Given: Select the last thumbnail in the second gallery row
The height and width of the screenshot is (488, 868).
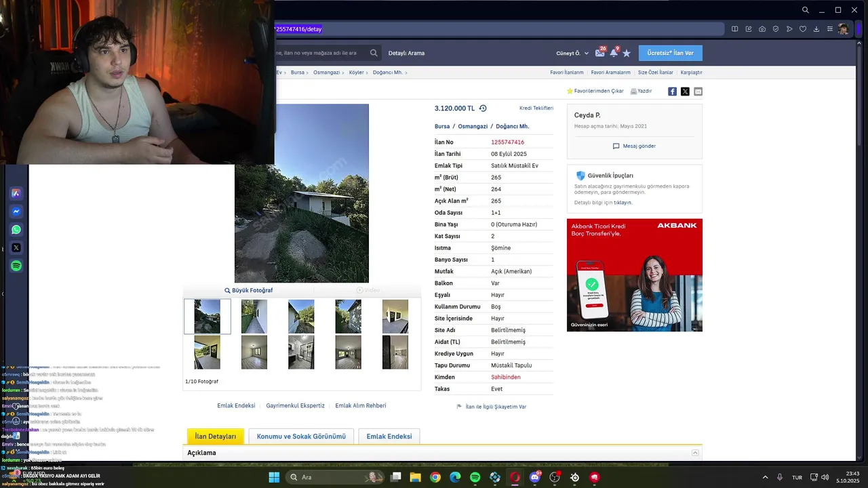Looking at the screenshot, I should point(395,352).
